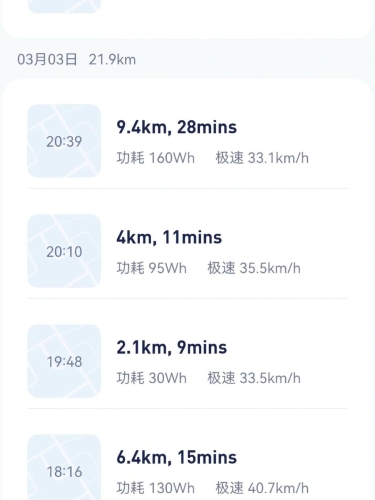The width and height of the screenshot is (375, 500).
Task: Select the 4km, 11mins ride title
Action: click(x=169, y=237)
